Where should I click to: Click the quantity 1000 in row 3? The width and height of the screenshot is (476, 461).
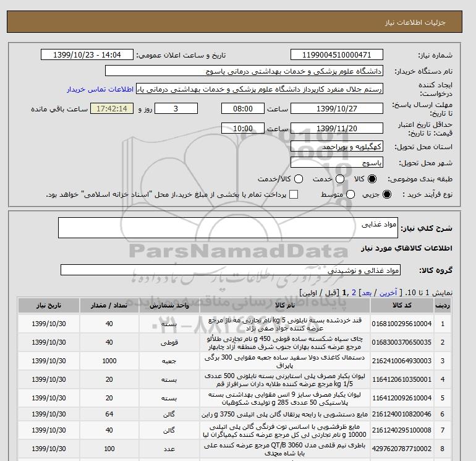pos(109,361)
